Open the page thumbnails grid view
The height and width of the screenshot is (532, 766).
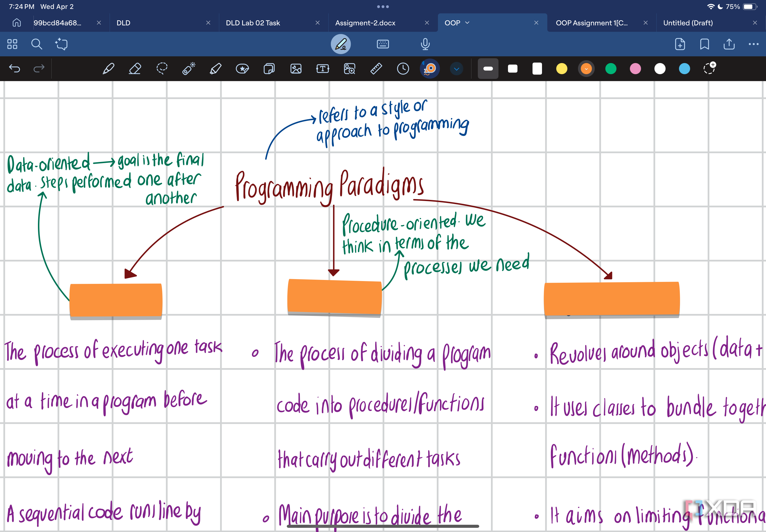click(12, 44)
